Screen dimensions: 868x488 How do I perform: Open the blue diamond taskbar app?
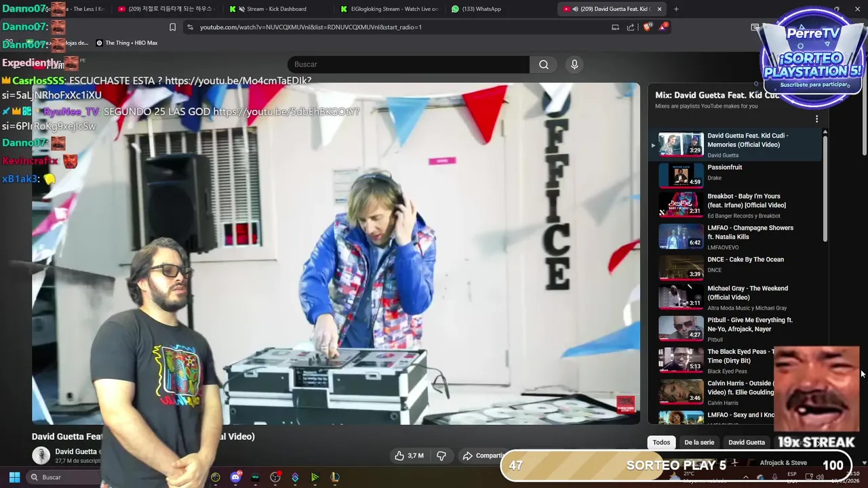point(295,477)
